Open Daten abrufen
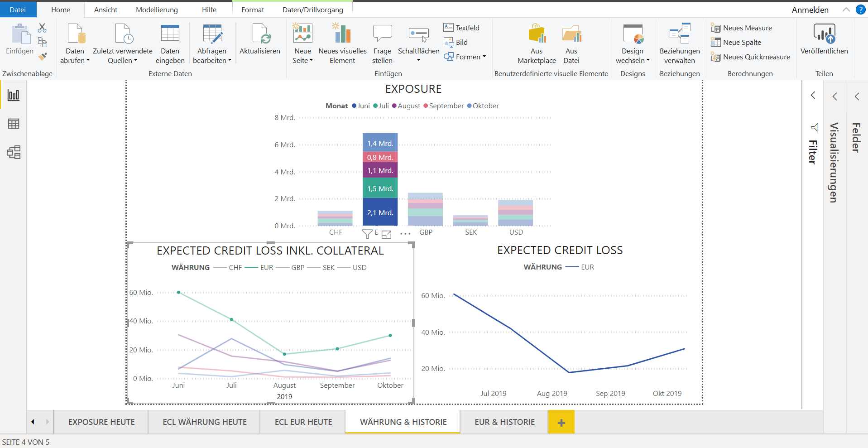This screenshot has height=448, width=868. pyautogui.click(x=75, y=44)
